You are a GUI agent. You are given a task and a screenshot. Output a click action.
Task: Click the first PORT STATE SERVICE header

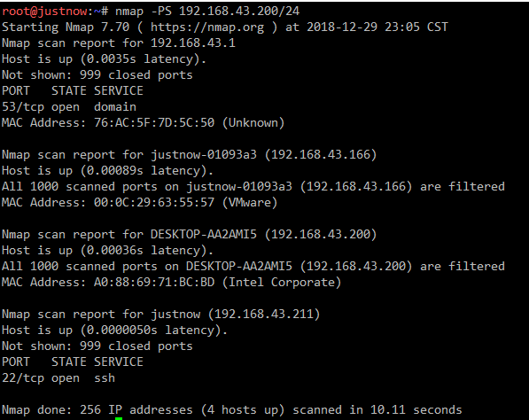click(x=73, y=91)
